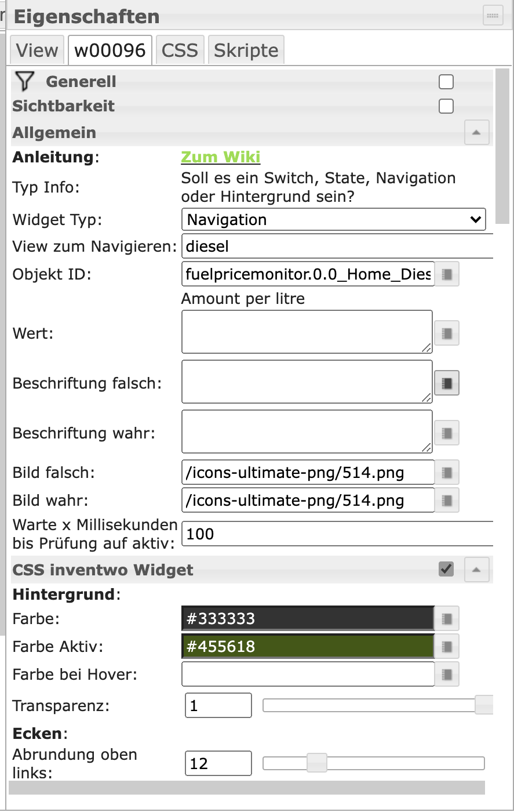The height and width of the screenshot is (812, 514).
Task: Click the Abrundung oben links slider handle
Action: (316, 763)
